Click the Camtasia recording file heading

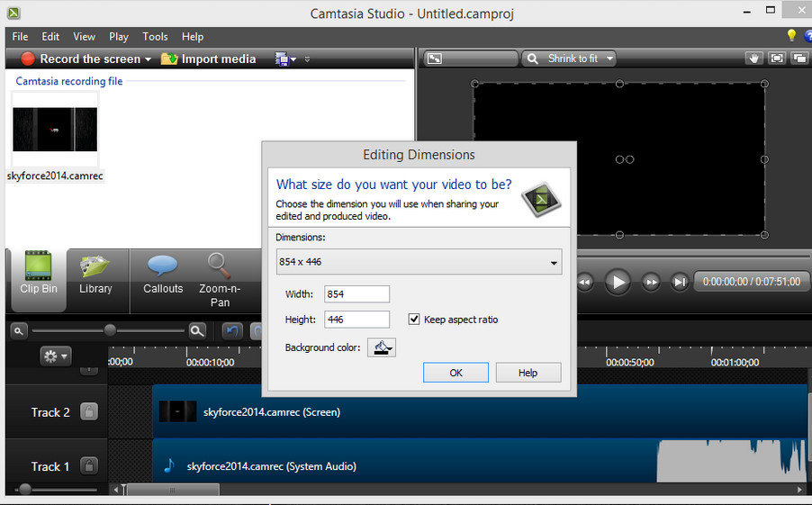click(69, 81)
